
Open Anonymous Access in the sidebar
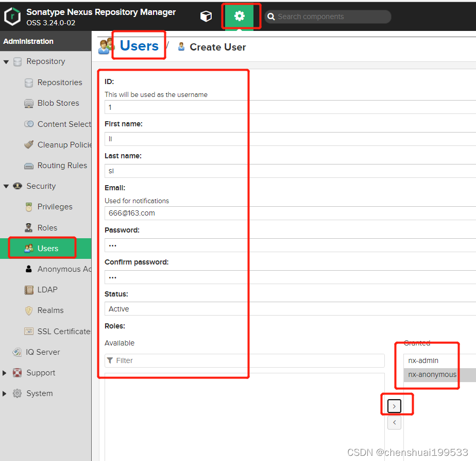click(64, 269)
